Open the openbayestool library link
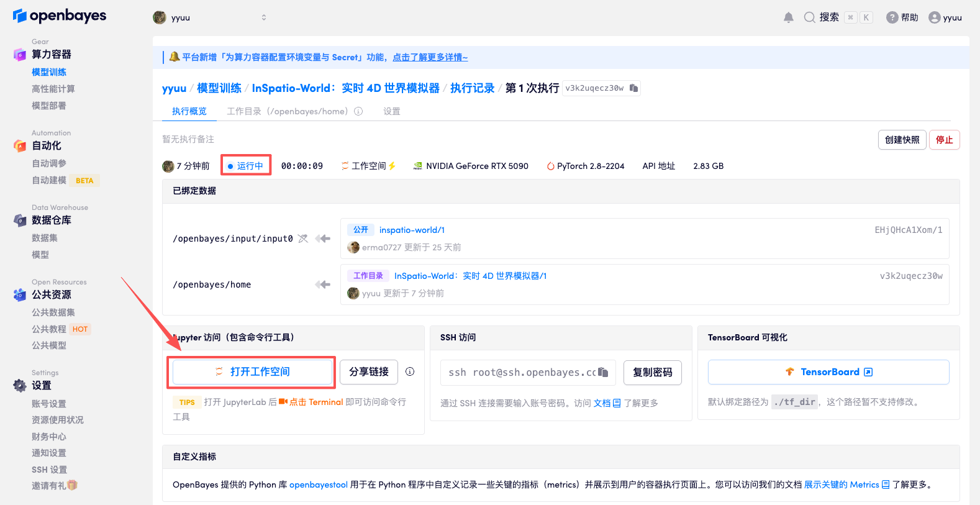The width and height of the screenshot is (980, 505). coord(319,485)
